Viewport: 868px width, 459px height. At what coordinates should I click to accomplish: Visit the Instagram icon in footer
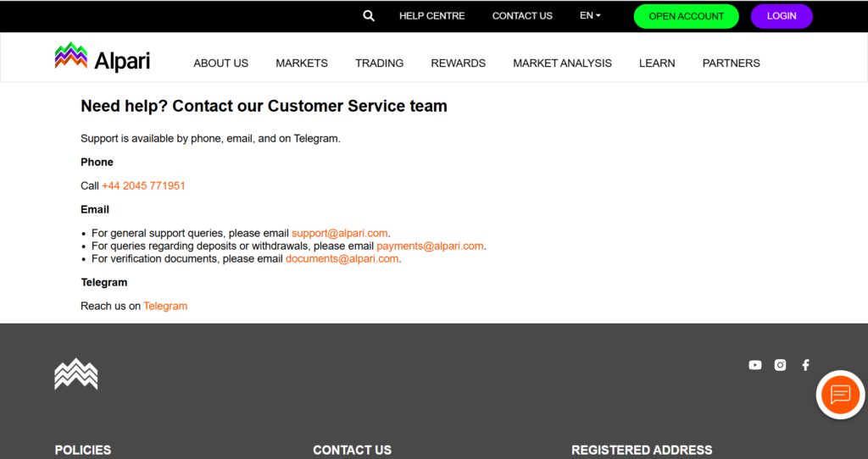click(x=780, y=365)
